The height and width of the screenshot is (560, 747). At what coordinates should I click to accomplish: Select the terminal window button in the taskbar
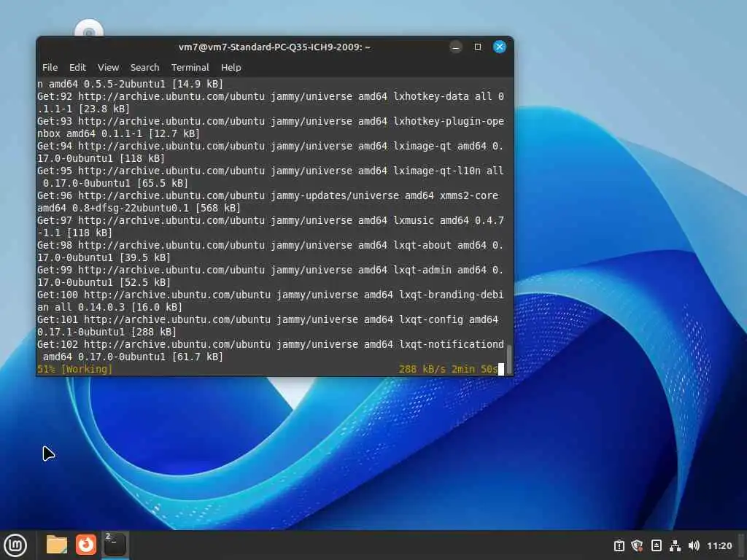tap(115, 545)
